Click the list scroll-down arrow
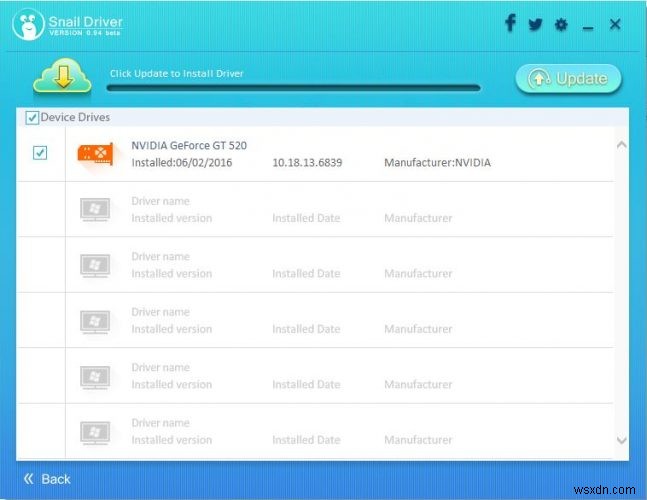Image resolution: width=647 pixels, height=500 pixels. pos(622,440)
